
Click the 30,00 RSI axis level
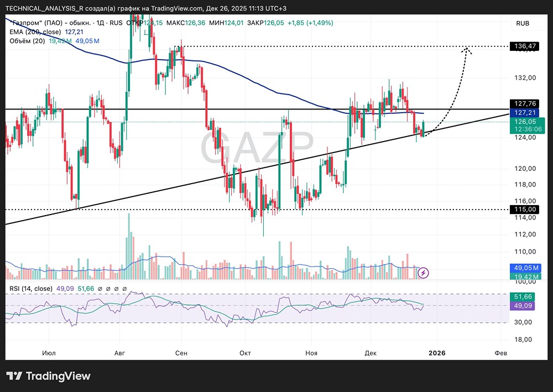(x=523, y=322)
